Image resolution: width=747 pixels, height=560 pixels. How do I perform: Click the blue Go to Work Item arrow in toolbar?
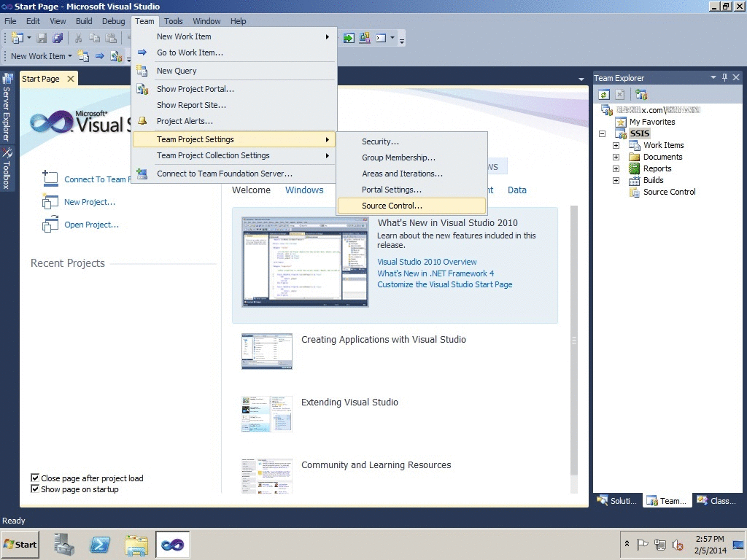pos(99,56)
